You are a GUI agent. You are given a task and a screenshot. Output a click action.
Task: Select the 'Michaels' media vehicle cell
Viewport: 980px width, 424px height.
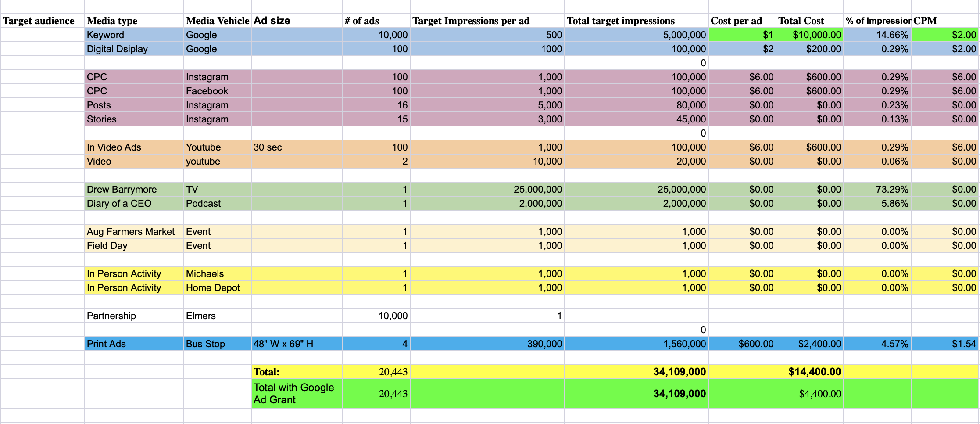click(218, 273)
